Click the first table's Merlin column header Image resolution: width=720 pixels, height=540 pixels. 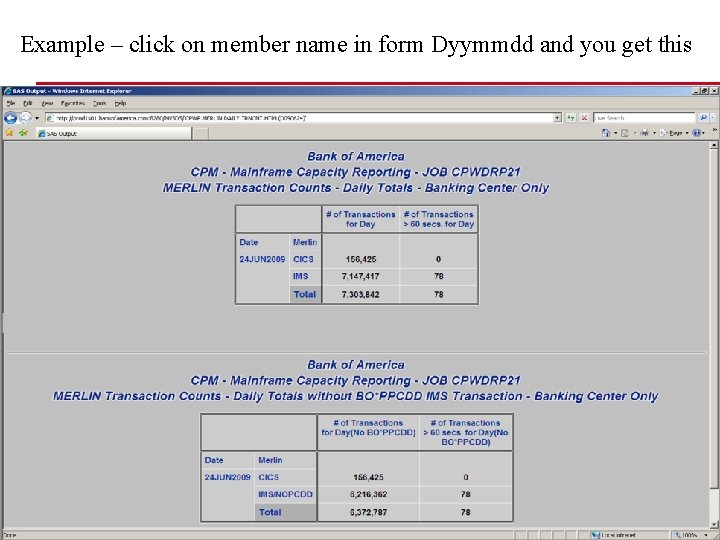[305, 242]
